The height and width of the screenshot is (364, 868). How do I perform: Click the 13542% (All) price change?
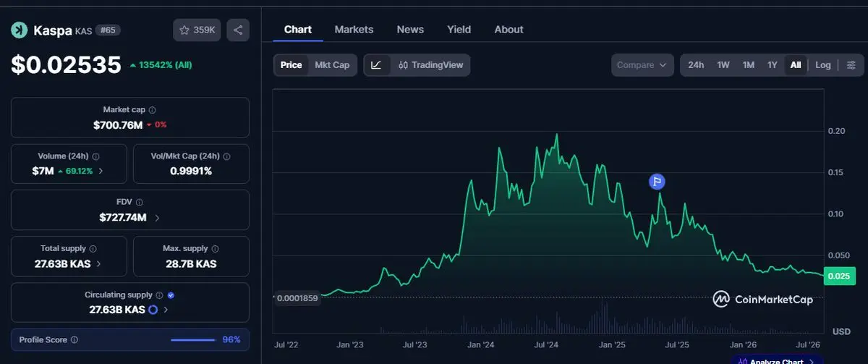161,65
